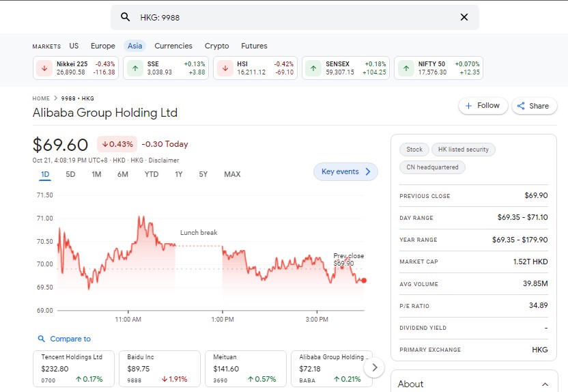Collapse the About section chevron
This screenshot has height=392, width=568.
(545, 384)
